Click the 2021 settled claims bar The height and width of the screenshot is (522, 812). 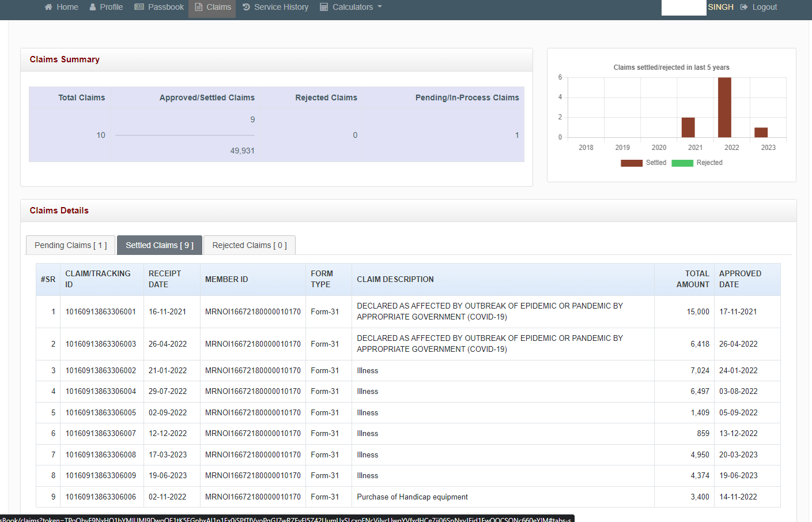(688, 127)
